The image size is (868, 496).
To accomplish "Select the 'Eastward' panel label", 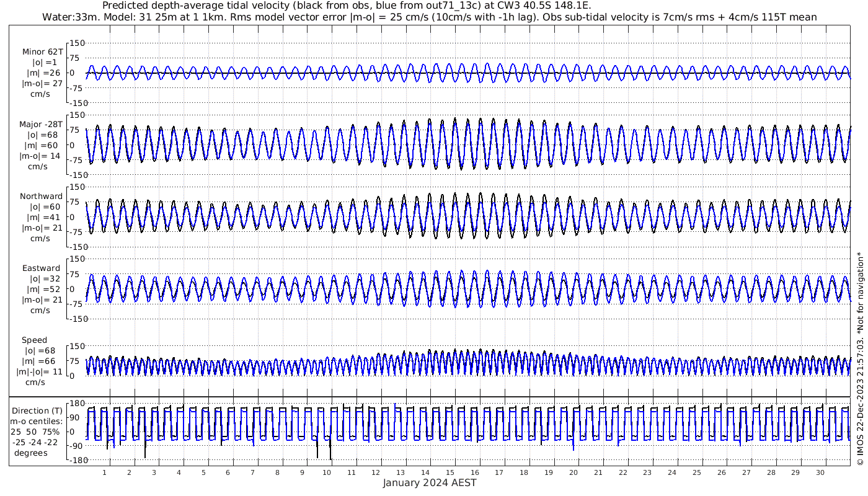I will (42, 268).
